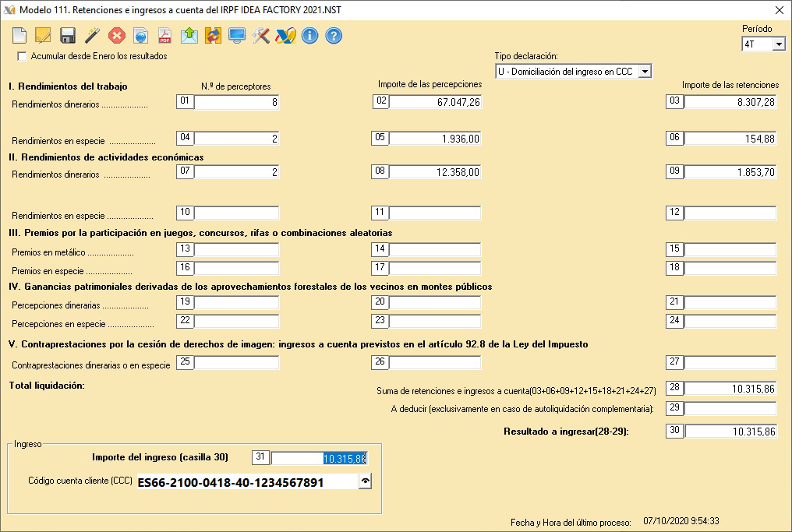Show information with the blue i icon
The height and width of the screenshot is (532, 792).
pyautogui.click(x=309, y=35)
